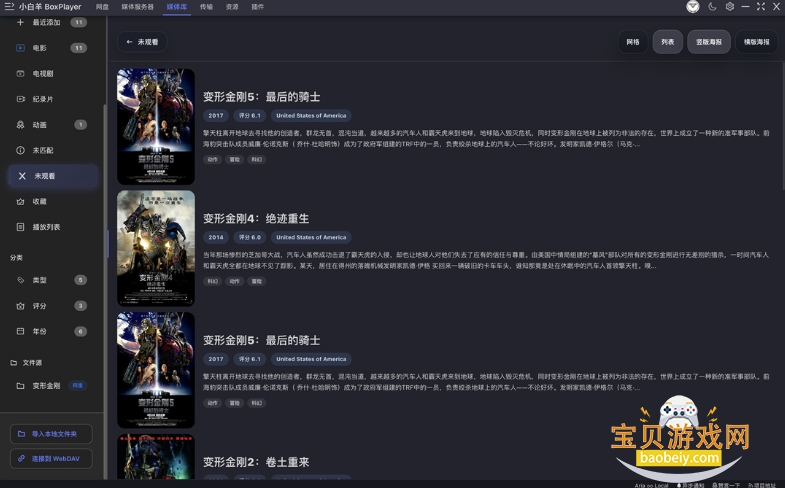Screen dimensions: 785x488
Task: Click the fullscreen expand icon
Action: click(761, 7)
